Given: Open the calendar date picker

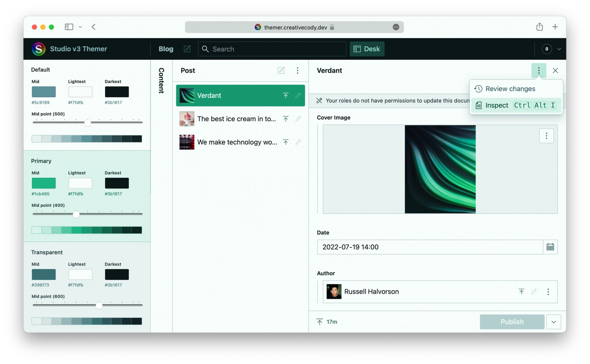Looking at the screenshot, I should tap(550, 247).
